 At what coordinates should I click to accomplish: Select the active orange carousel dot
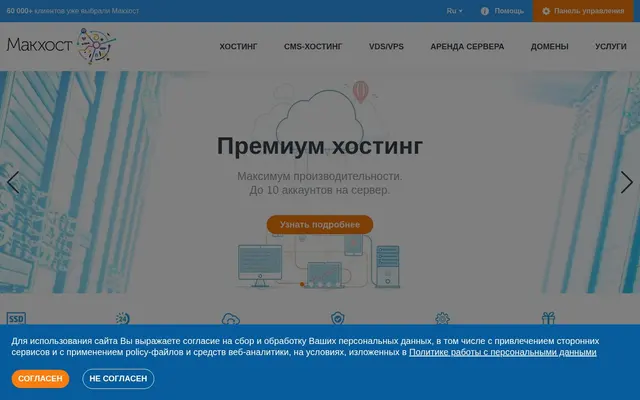tap(302, 284)
